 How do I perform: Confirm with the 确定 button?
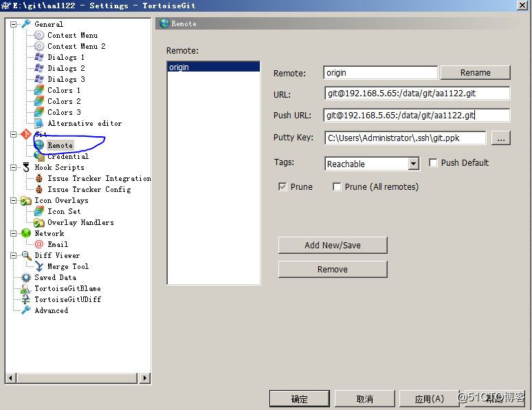coord(299,399)
